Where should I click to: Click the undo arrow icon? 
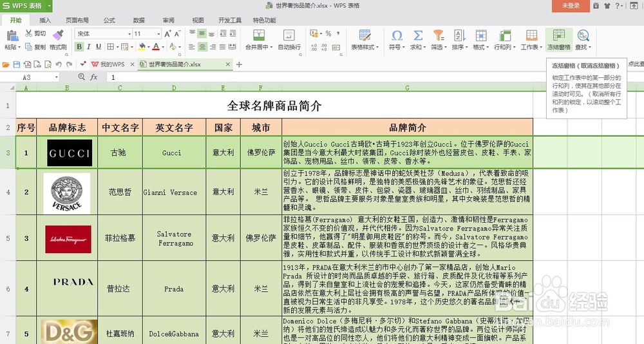(x=59, y=64)
